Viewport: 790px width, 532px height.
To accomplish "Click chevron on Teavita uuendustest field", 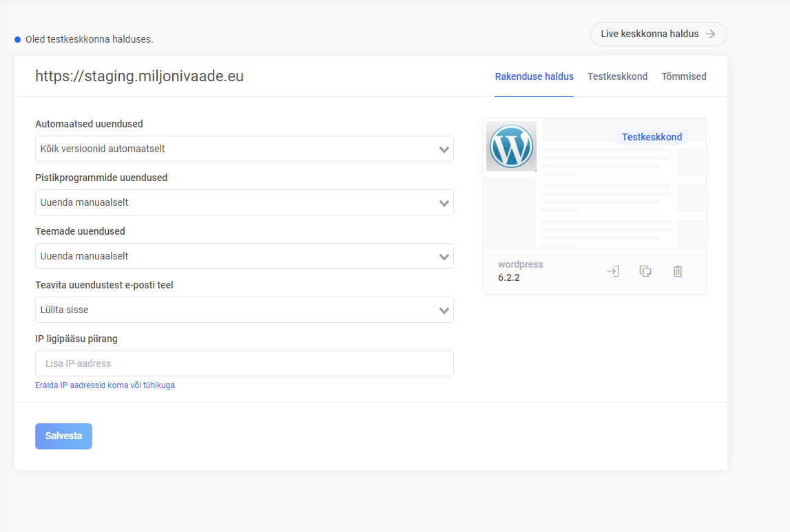I will 444,310.
